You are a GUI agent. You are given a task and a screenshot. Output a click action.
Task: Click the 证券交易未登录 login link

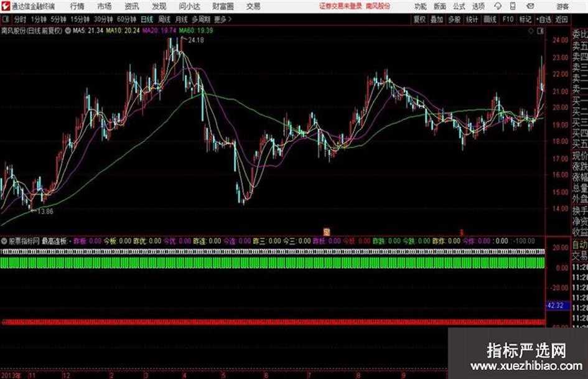tap(340, 6)
